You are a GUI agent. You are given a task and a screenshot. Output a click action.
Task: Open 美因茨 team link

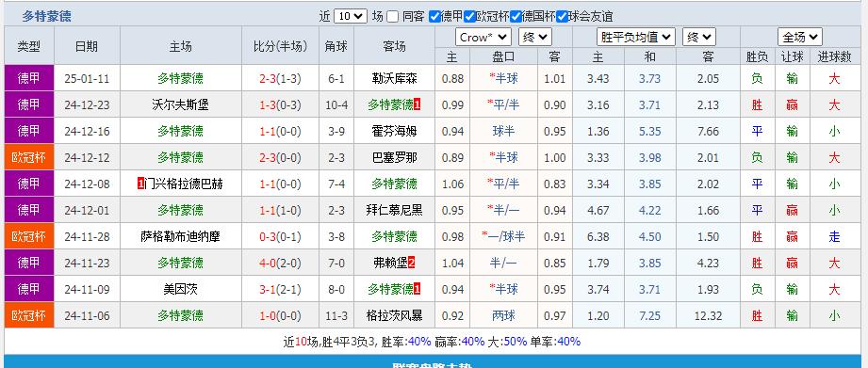click(180, 289)
